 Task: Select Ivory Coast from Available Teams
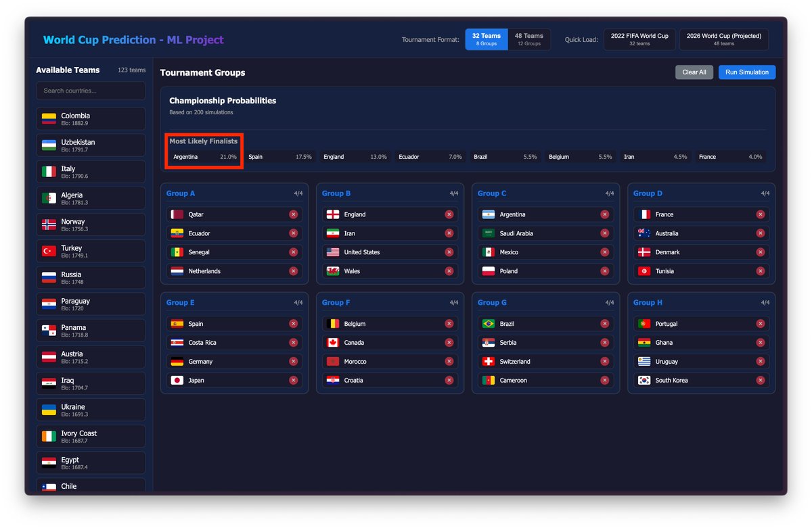click(91, 436)
